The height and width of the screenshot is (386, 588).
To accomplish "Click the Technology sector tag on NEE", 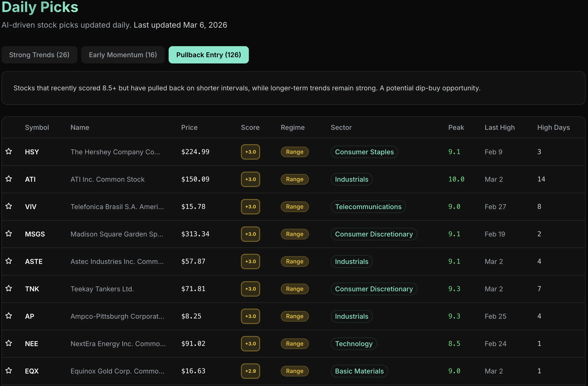I will click(x=354, y=344).
